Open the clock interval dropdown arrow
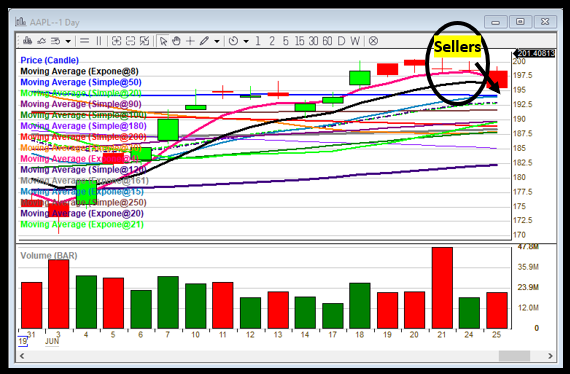 pos(246,41)
